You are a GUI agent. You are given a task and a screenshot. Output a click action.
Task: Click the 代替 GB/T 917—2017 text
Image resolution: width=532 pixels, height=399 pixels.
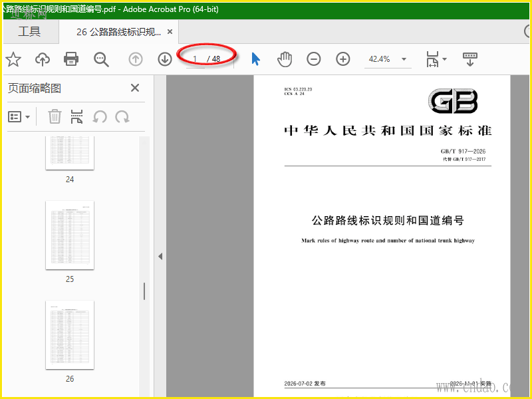(x=464, y=159)
